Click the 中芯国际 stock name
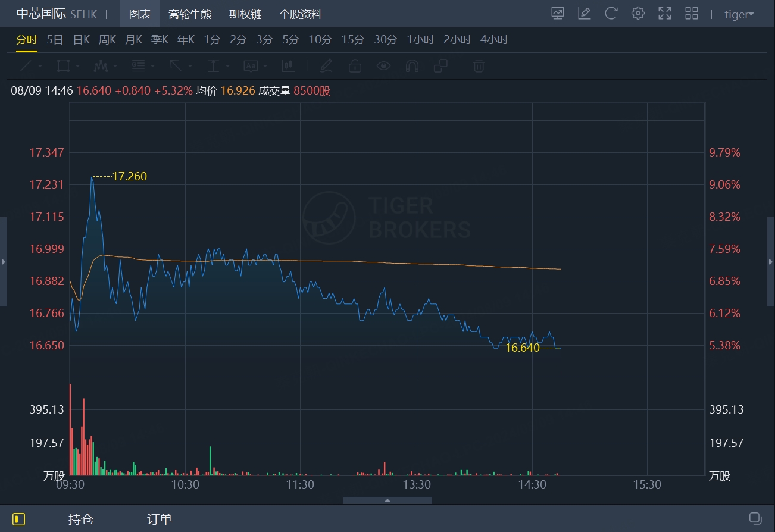775x532 pixels. click(x=41, y=14)
